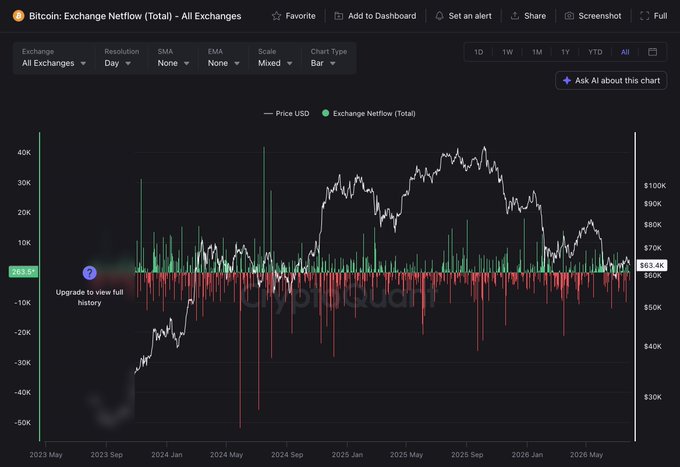The height and width of the screenshot is (467, 680).
Task: Click the $30K price axis label
Action: pyautogui.click(x=653, y=397)
